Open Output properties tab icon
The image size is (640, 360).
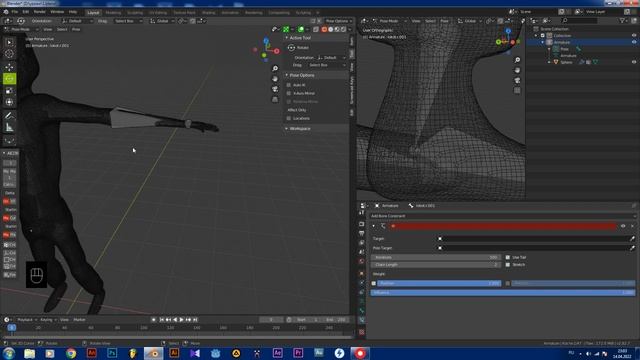pyautogui.click(x=362, y=233)
